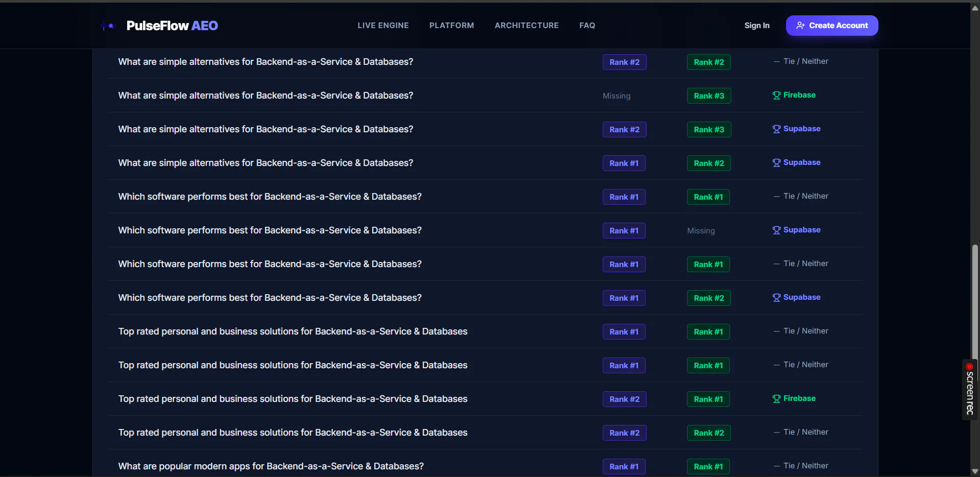Click trophy icon beside Firebase in simple alternatives row
Screen dimensions: 980x477
776,96
